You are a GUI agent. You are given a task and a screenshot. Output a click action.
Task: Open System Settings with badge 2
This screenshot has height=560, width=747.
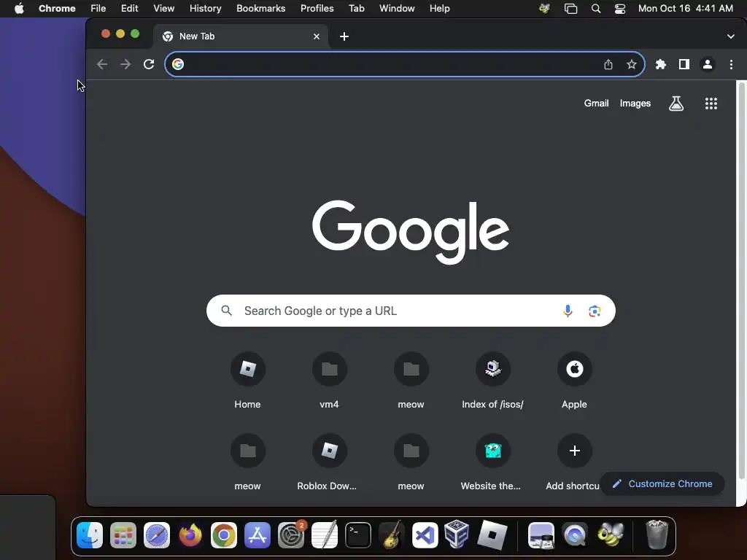coord(291,535)
